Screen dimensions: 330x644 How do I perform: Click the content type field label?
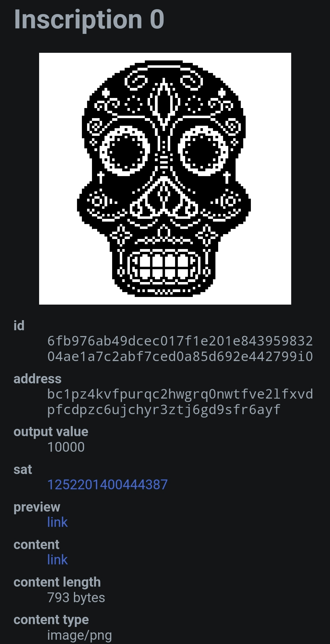pyautogui.click(x=51, y=620)
